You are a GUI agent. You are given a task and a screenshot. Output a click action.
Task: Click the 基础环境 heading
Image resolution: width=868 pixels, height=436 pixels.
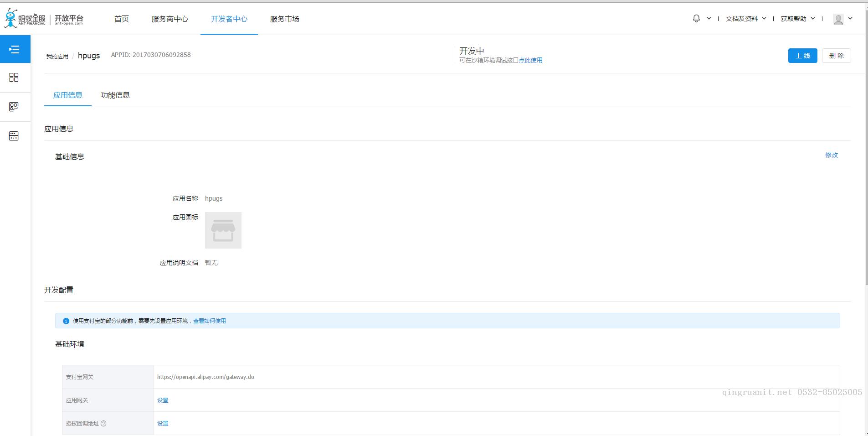click(x=70, y=344)
